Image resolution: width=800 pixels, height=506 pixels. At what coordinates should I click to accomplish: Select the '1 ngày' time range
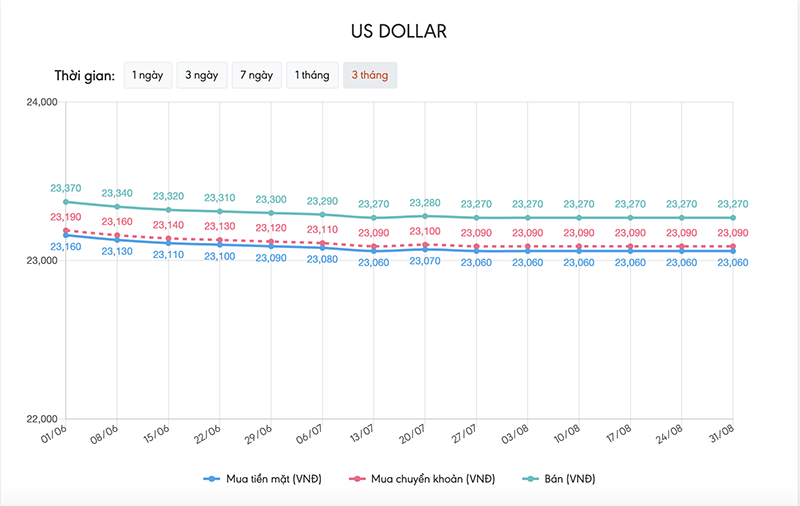[147, 76]
